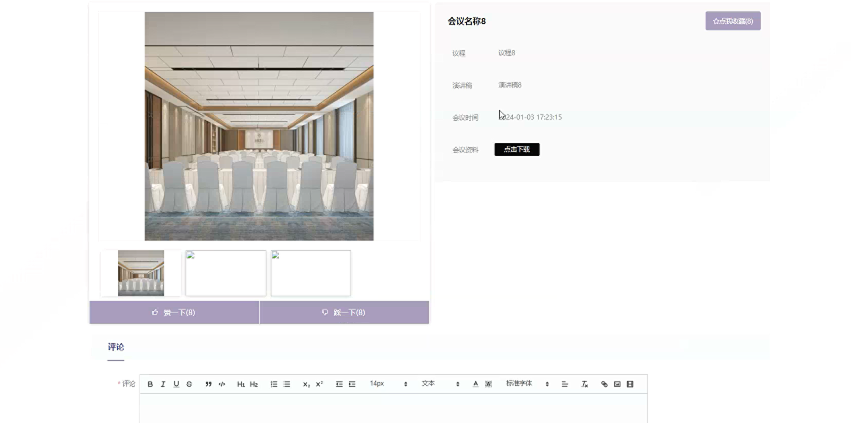Open the 标准字体 font family dropdown
The image size is (868, 423).
point(527,384)
